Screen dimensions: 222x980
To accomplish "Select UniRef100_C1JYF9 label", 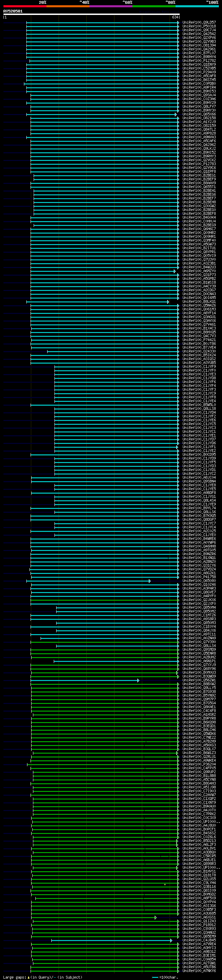I will [x=199, y=367].
